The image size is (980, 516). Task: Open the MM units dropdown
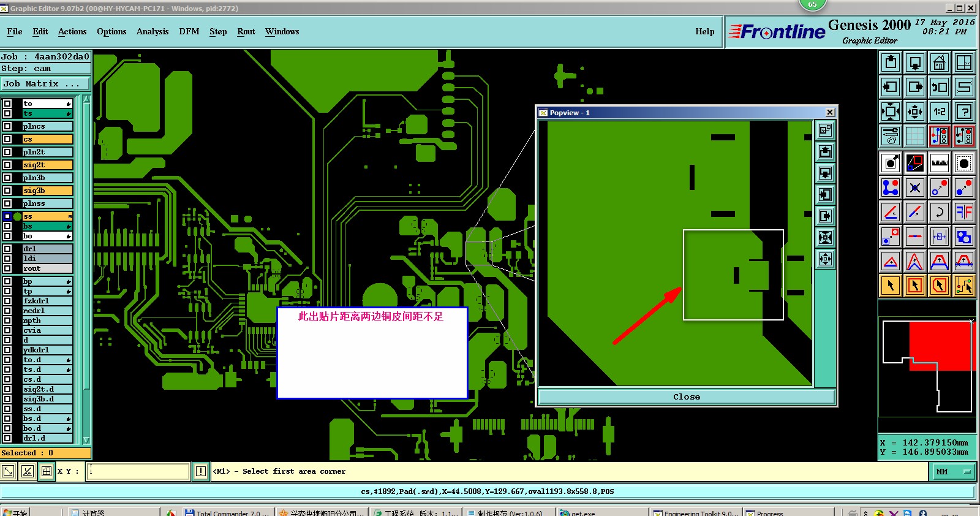tap(954, 471)
